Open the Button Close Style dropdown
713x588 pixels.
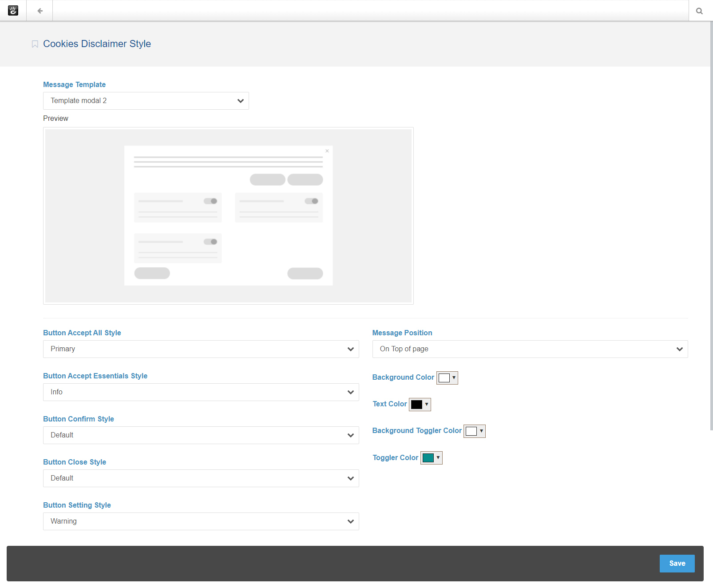(x=201, y=478)
